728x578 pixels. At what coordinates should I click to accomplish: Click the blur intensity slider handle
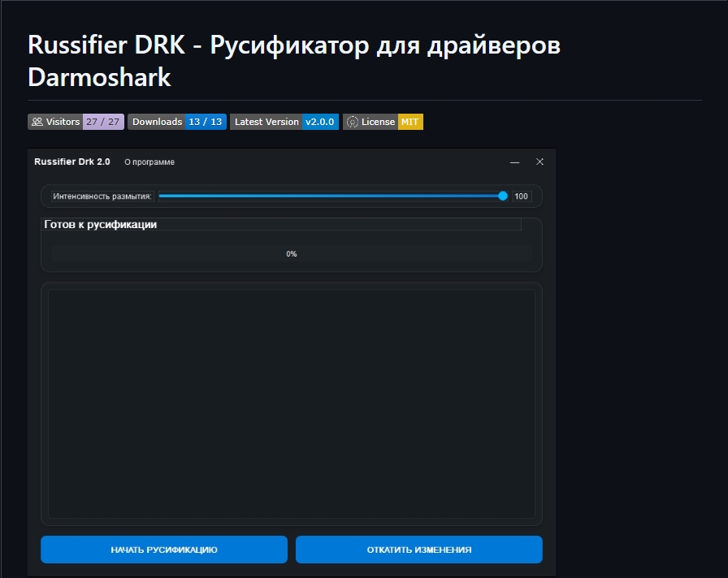point(502,196)
